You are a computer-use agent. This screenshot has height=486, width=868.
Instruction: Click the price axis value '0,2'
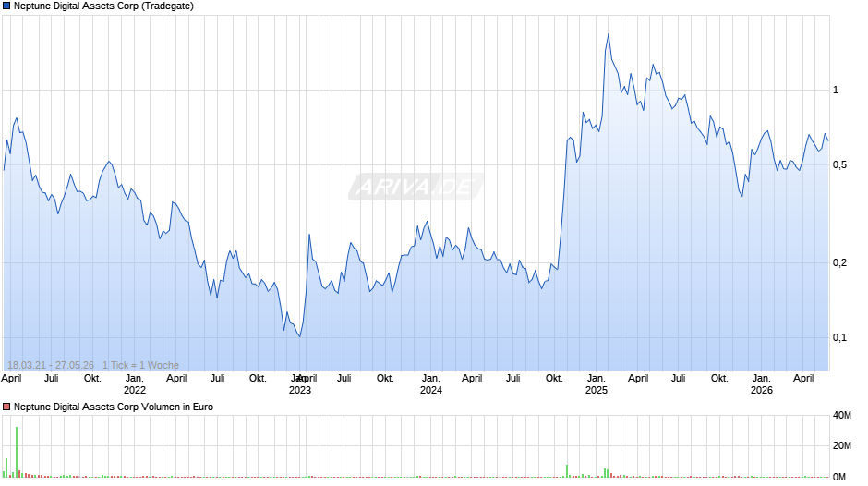(839, 262)
